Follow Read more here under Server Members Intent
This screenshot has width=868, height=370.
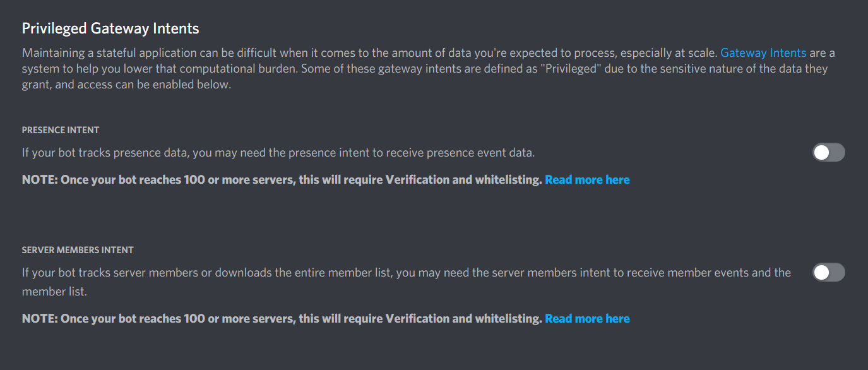pos(587,319)
